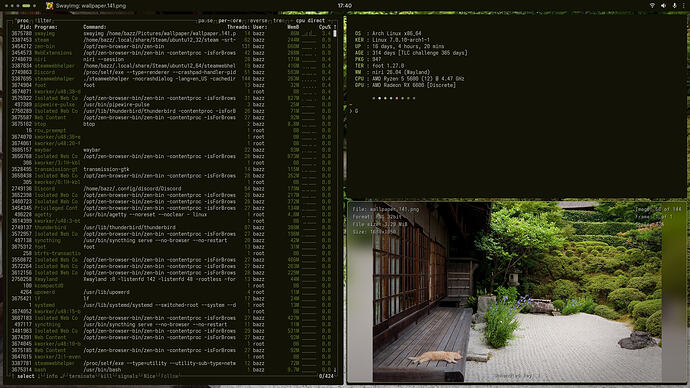Click the microphone icon in the top bar

coord(675,6)
